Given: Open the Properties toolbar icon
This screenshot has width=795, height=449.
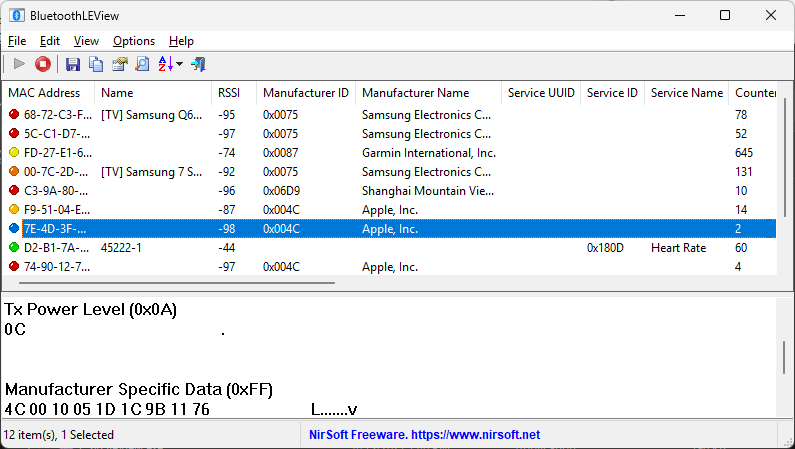Looking at the screenshot, I should [119, 64].
